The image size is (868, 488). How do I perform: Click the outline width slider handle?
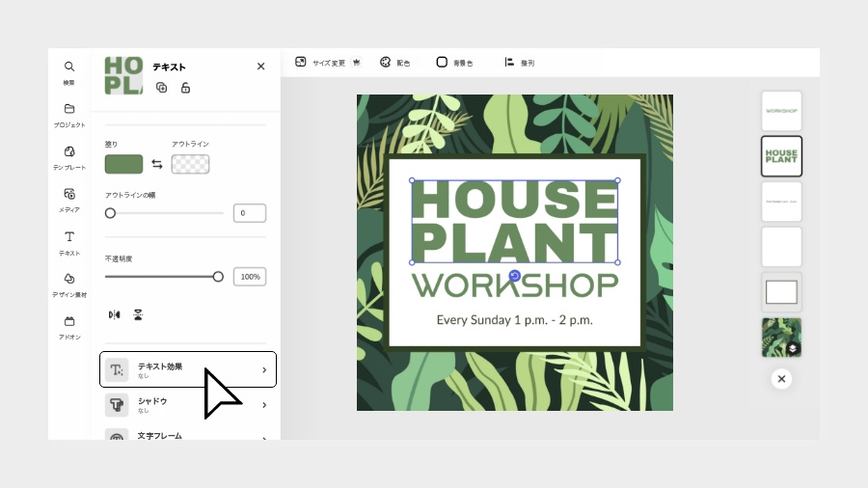pyautogui.click(x=110, y=213)
